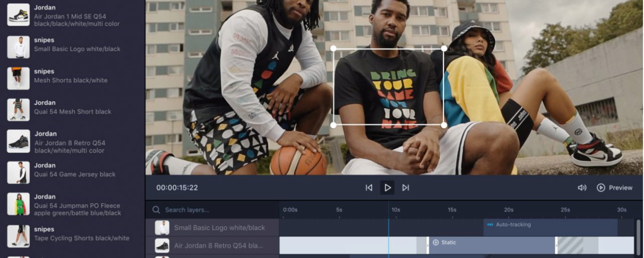Click the Static target icon
This screenshot has width=644, height=258.
tap(436, 243)
